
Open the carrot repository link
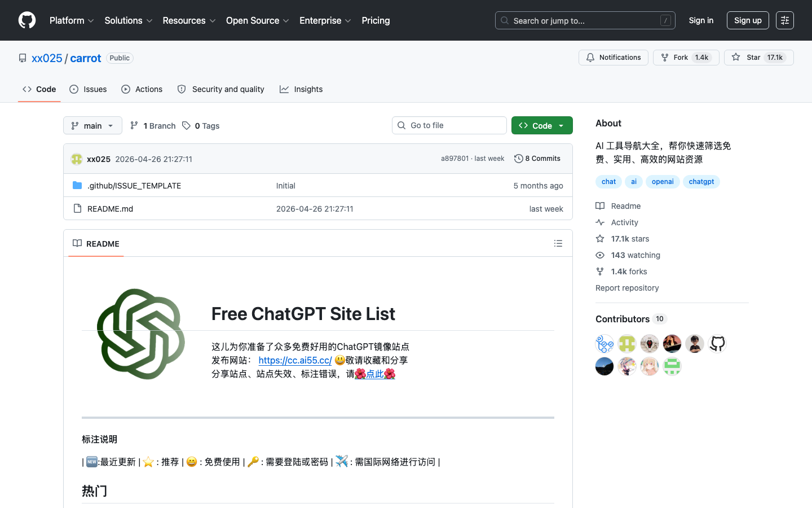(86, 58)
